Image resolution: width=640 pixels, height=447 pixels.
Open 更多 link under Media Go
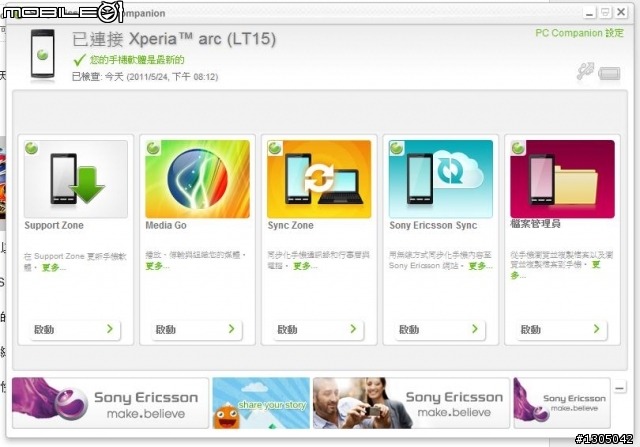(157, 266)
